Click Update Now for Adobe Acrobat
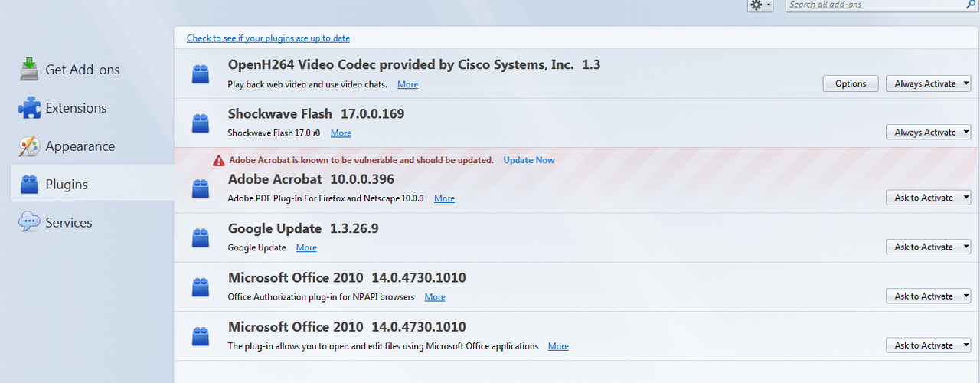The image size is (980, 383). [529, 160]
